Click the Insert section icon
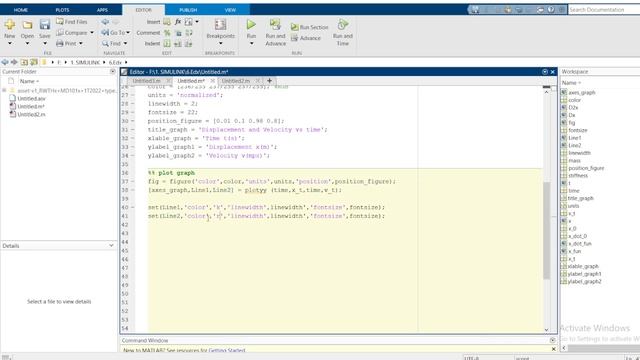 [x=167, y=22]
